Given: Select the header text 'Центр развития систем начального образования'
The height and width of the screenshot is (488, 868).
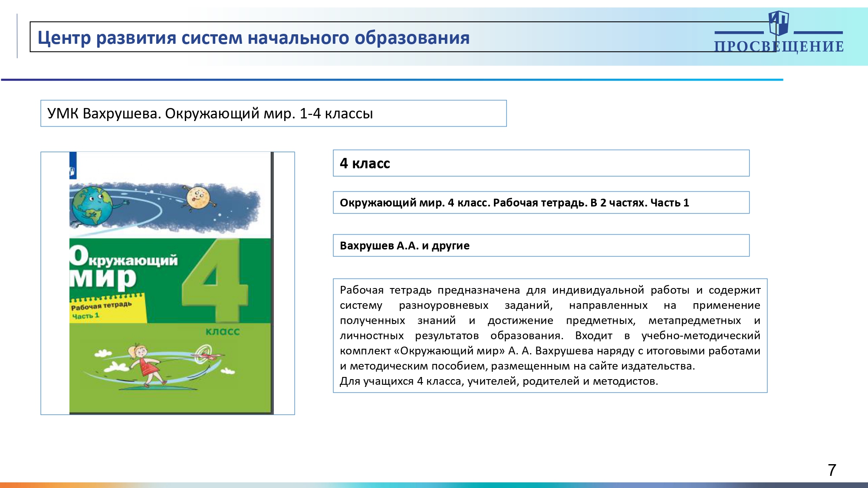Looking at the screenshot, I should pos(253,38).
